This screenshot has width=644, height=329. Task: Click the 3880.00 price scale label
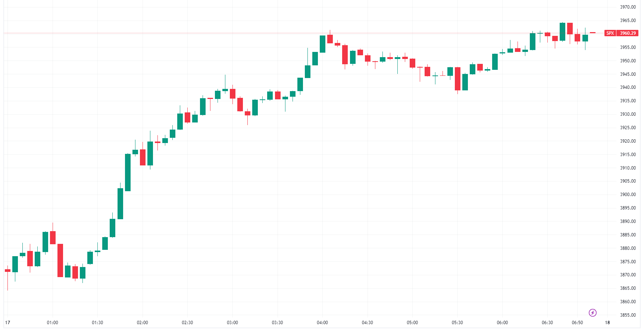pos(628,248)
